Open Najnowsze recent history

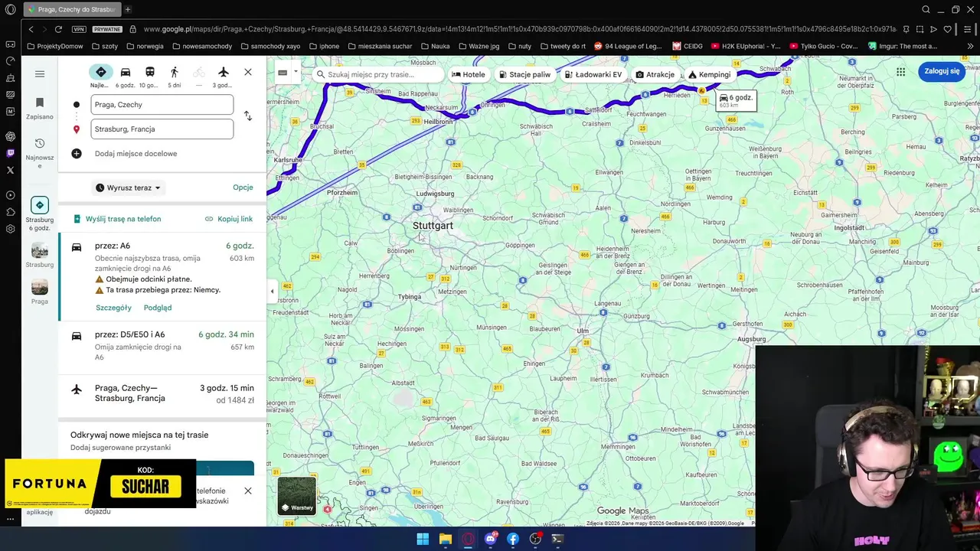pos(40,152)
